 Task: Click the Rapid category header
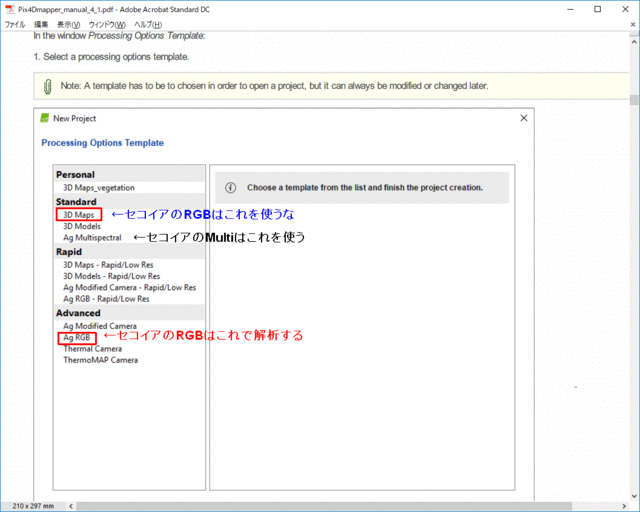(129, 252)
